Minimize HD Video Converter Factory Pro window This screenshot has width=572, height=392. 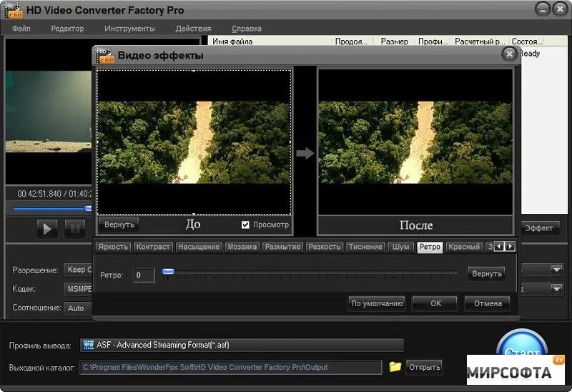click(543, 9)
